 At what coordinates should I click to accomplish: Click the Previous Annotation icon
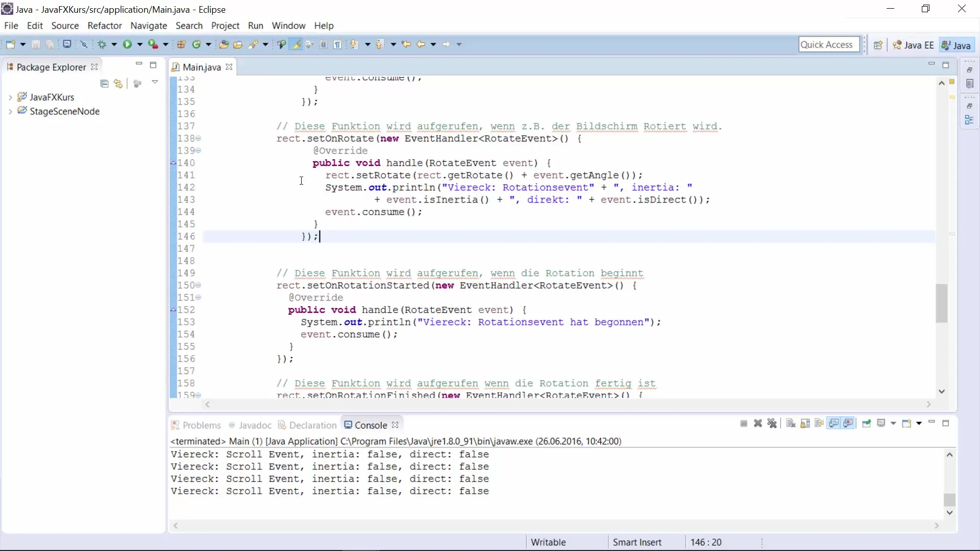point(379,44)
